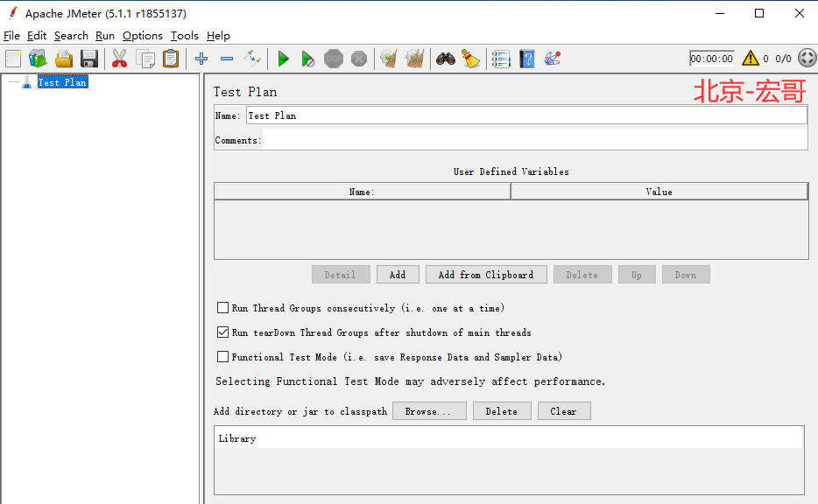818x504 pixels.
Task: Click Add button under variables table
Action: tap(398, 275)
